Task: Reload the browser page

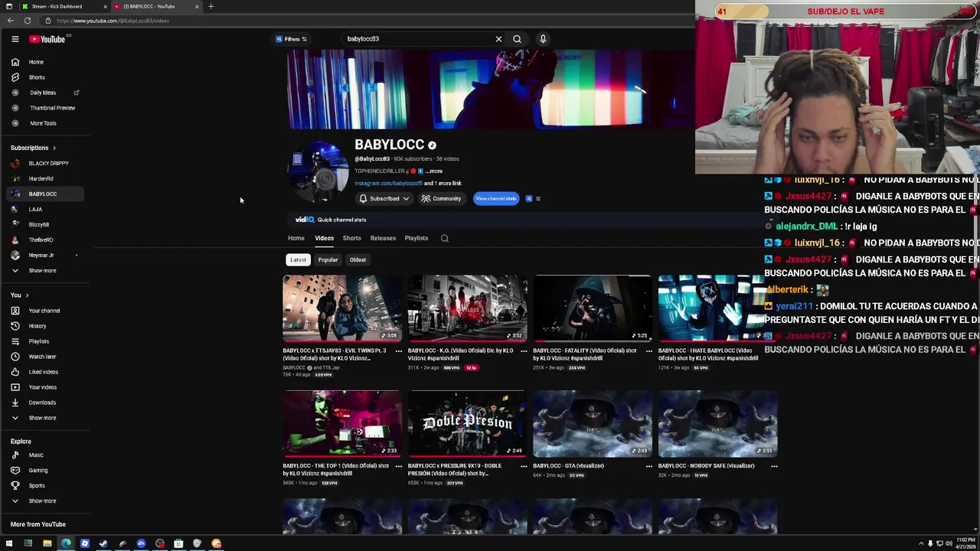Action: point(28,21)
